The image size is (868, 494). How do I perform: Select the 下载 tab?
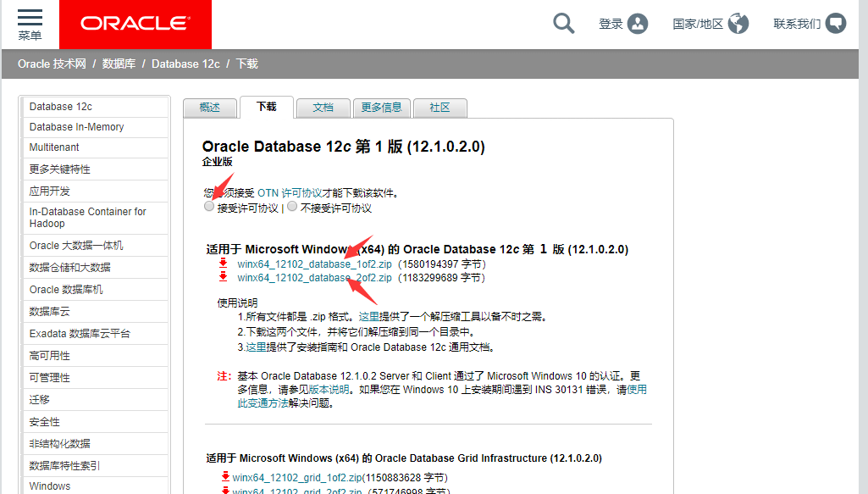[x=266, y=106]
